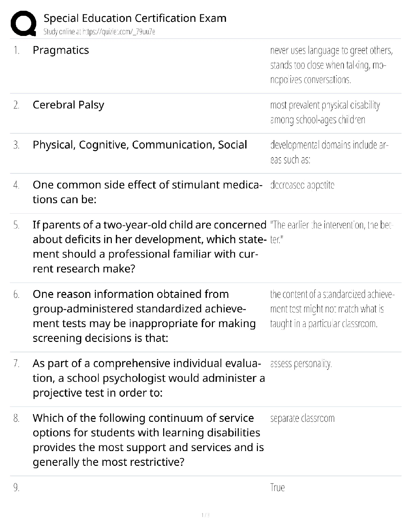
Task: Click the Quizlet Q logo
Action: [x=24, y=23]
